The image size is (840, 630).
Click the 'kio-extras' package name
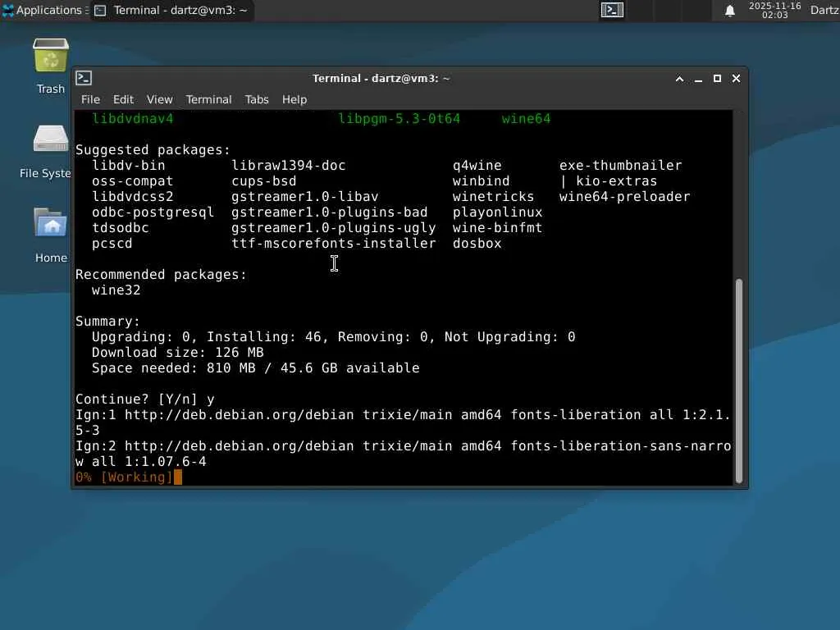click(616, 181)
